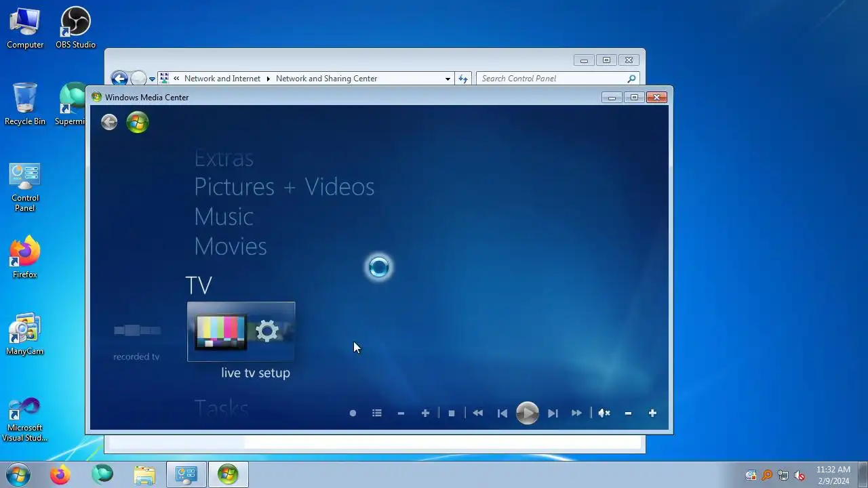Select Pictures + Videos menu entry

(284, 186)
